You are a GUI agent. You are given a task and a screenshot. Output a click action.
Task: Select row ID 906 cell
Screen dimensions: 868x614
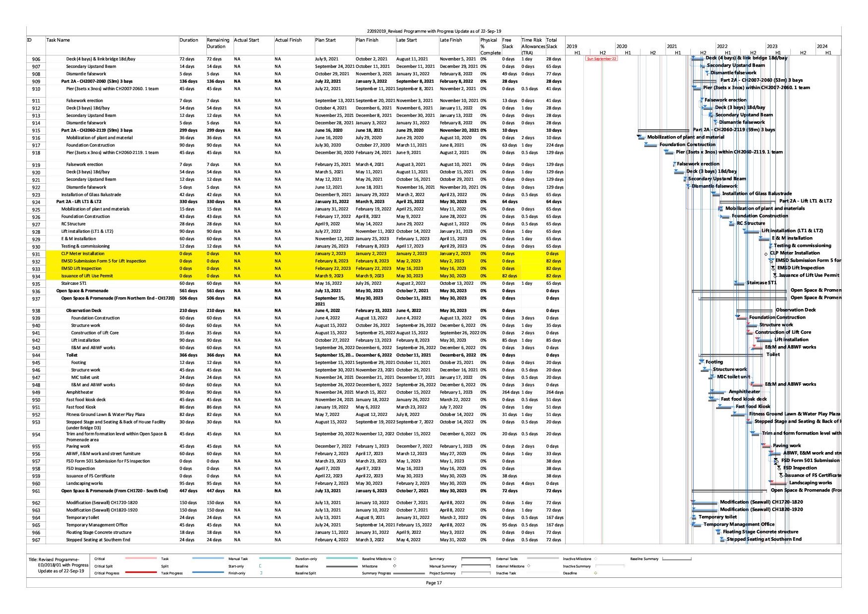(36, 59)
